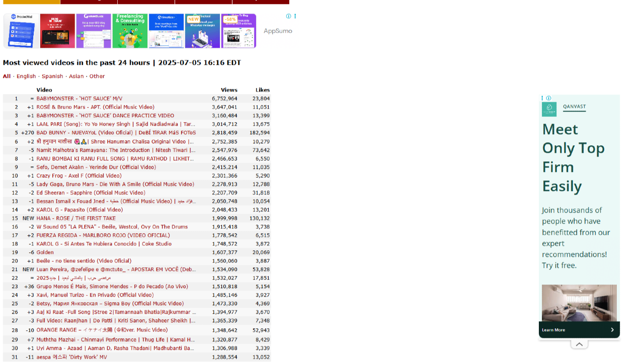Open RANU BOMBAI KI RANU full song link

[115, 158]
